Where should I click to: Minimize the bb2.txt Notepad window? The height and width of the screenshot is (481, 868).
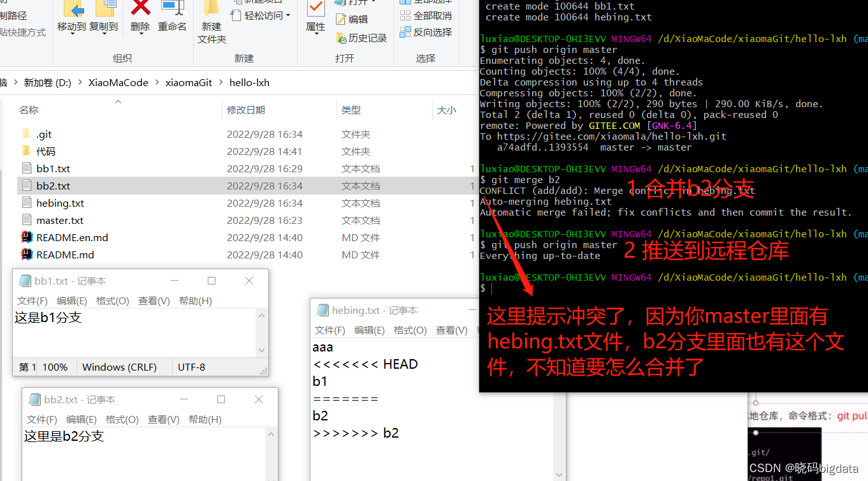pos(184,399)
